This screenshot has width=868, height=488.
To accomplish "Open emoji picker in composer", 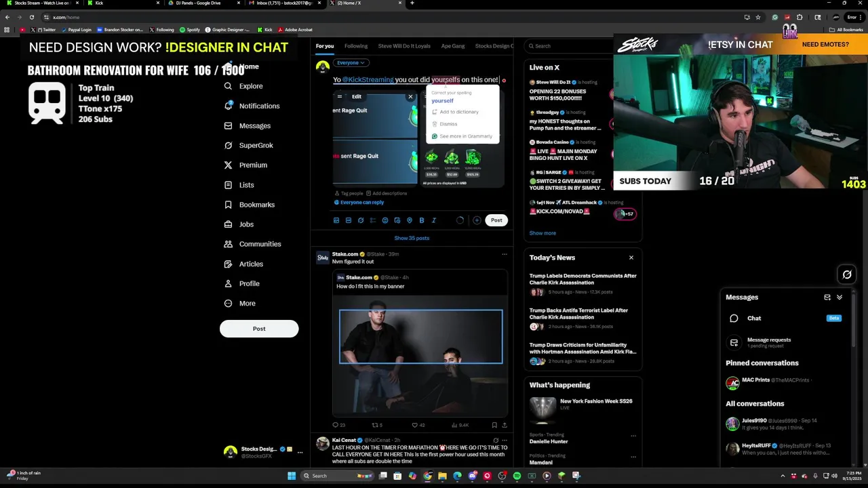I will tap(385, 220).
